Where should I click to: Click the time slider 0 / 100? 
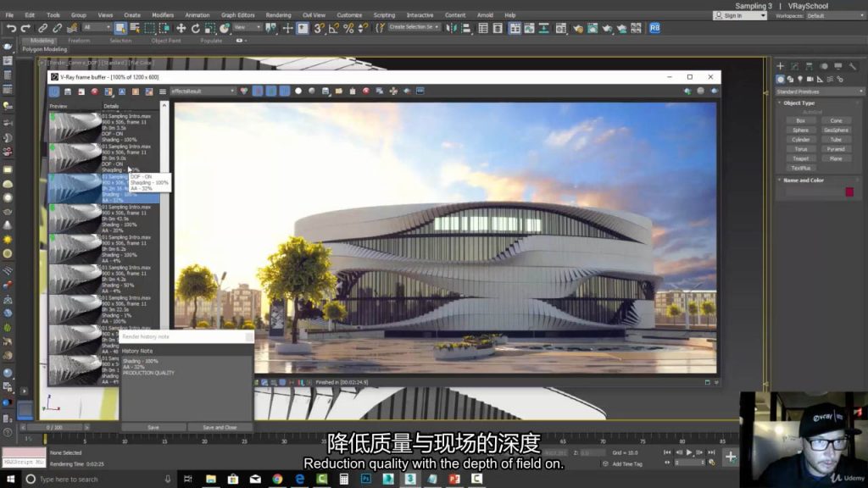pos(55,427)
